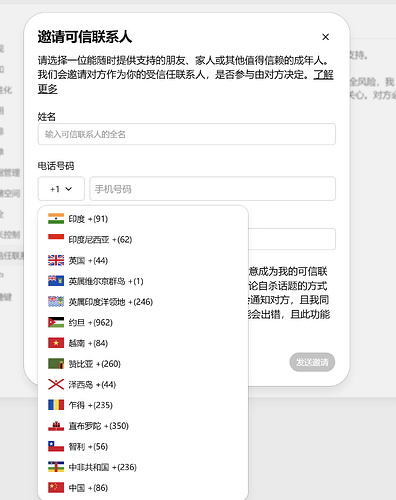
Task: Click the Indonesia flag icon
Action: 56,239
